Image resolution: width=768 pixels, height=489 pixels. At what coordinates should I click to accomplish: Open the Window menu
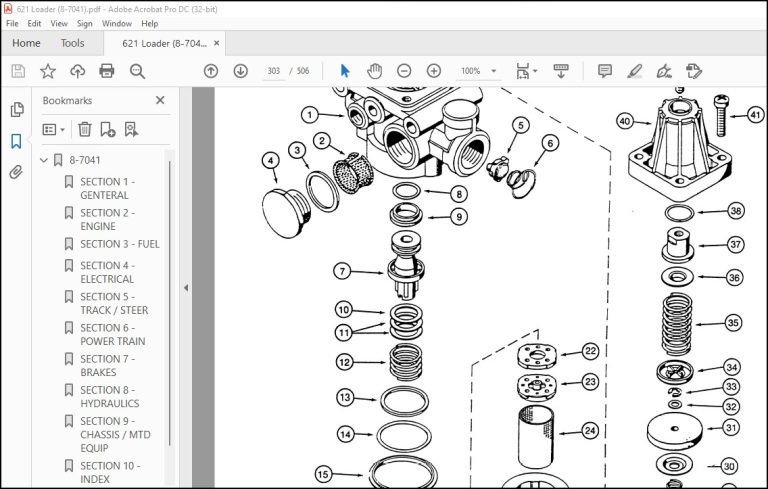117,23
